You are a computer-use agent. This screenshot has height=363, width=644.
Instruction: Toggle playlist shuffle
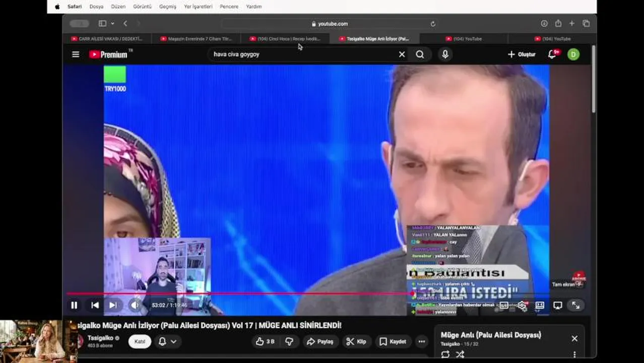click(460, 354)
